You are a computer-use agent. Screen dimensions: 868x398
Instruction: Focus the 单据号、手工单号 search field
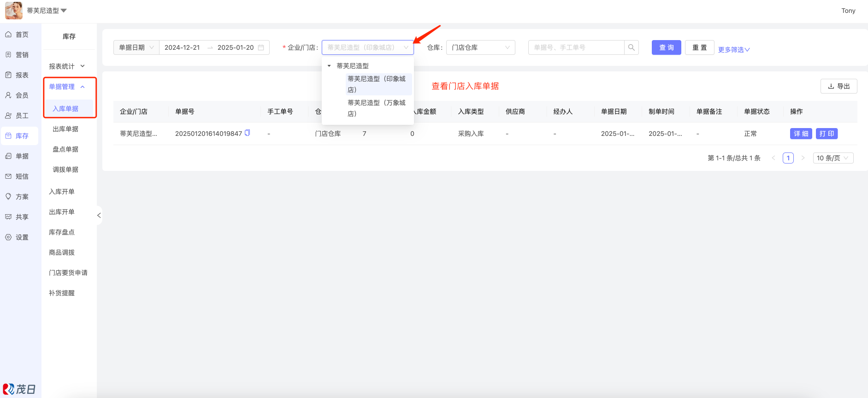tap(576, 47)
